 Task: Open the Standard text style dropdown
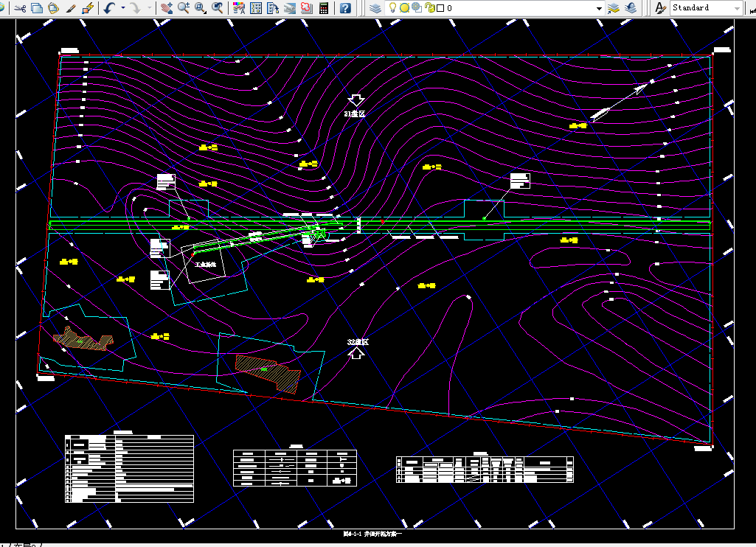(x=737, y=8)
